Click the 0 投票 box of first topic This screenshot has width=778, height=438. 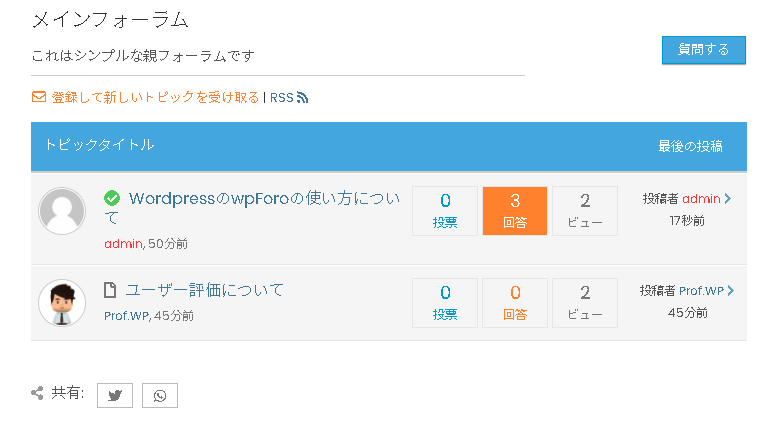[445, 211]
